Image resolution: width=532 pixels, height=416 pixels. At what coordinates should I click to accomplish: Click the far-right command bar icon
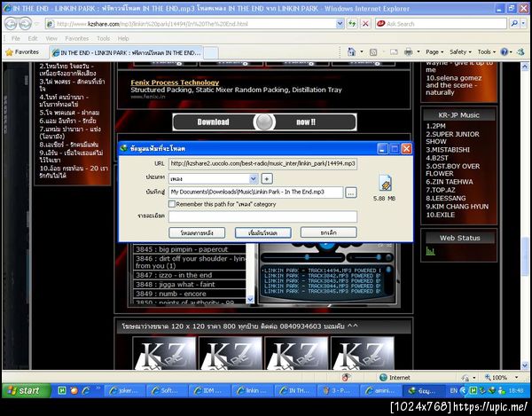(x=520, y=52)
